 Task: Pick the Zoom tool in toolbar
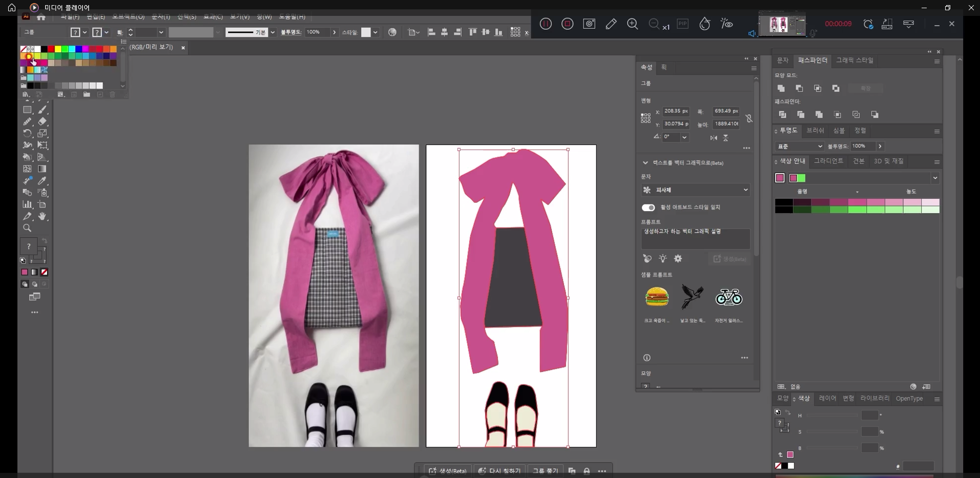[x=27, y=228]
